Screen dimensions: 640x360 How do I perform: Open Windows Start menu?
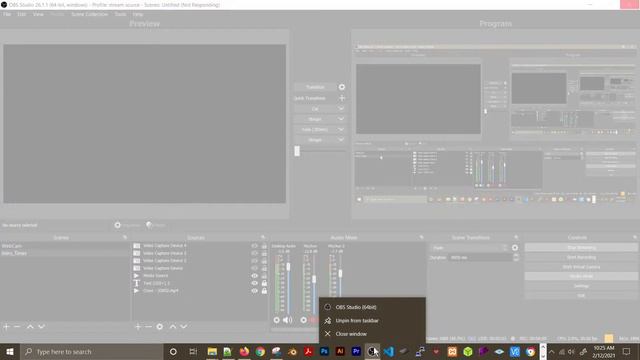point(10,351)
